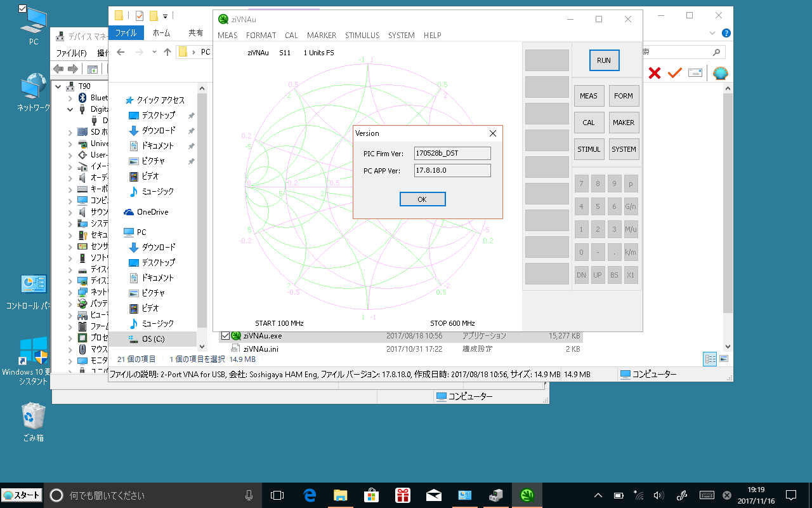Click the PC APP Ver field
The width and height of the screenshot is (812, 508).
(x=452, y=170)
